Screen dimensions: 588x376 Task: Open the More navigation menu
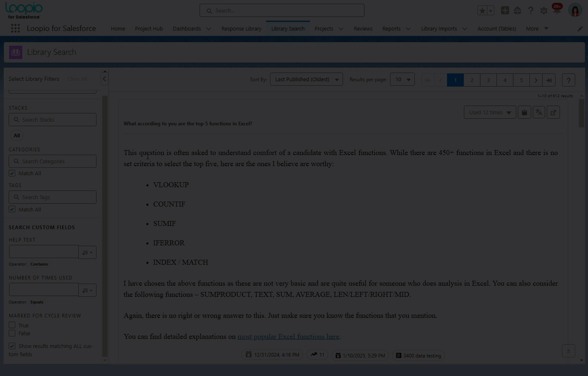click(x=537, y=28)
